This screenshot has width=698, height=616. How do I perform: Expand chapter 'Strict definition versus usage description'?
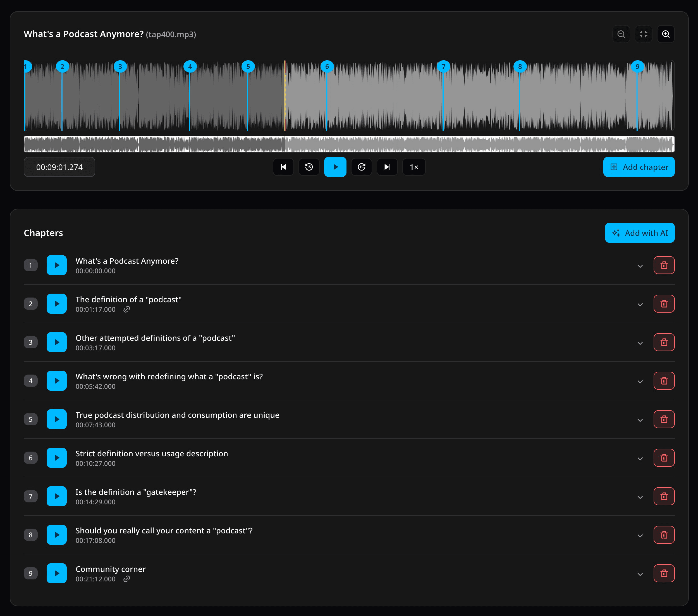point(640,458)
